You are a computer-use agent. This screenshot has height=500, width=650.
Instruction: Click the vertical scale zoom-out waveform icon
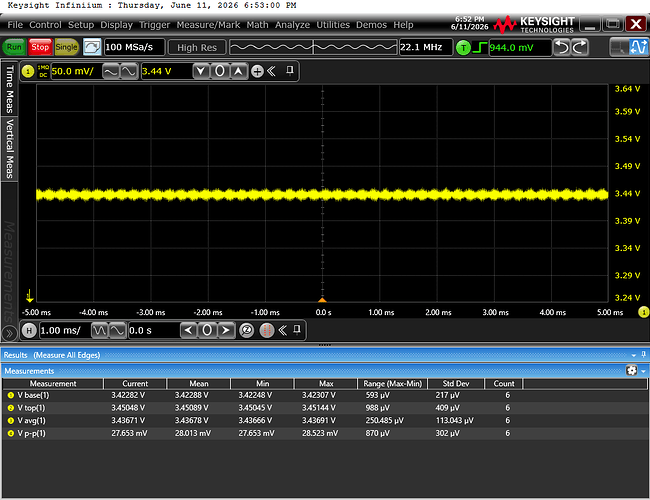111,71
